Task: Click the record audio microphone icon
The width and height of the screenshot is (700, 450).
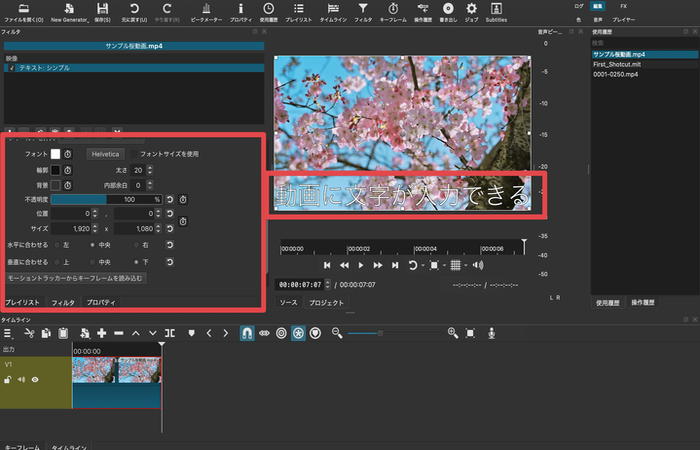Action: pyautogui.click(x=493, y=332)
